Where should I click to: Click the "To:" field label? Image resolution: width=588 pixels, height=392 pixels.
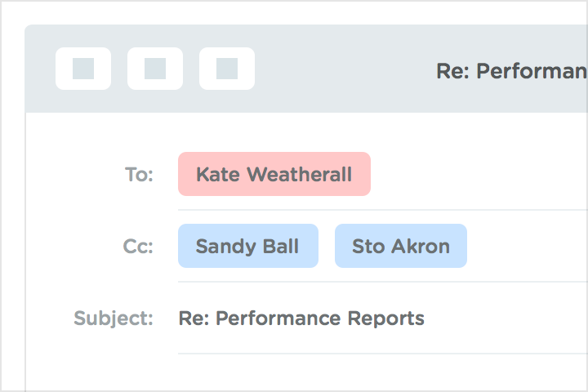[x=139, y=175]
